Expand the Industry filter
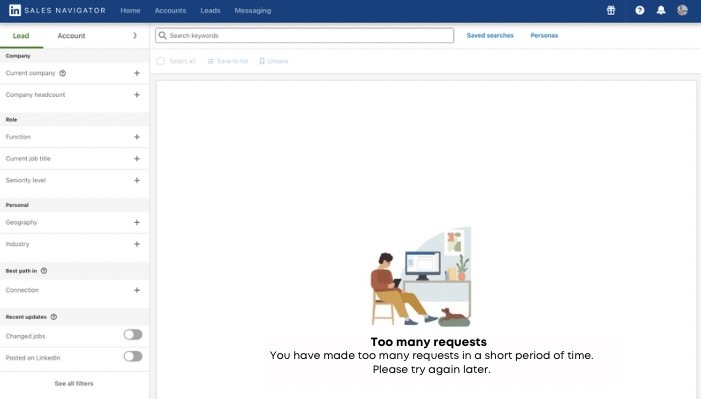 (137, 244)
